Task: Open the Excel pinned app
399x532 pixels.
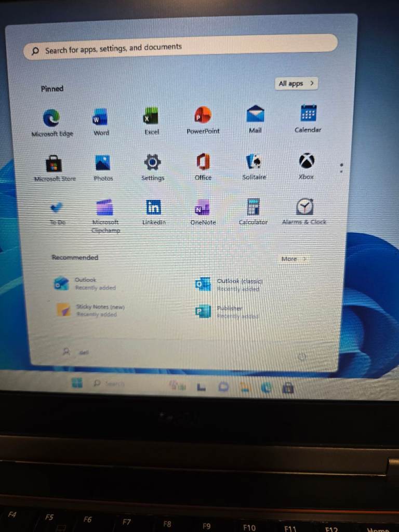Action: click(x=151, y=121)
